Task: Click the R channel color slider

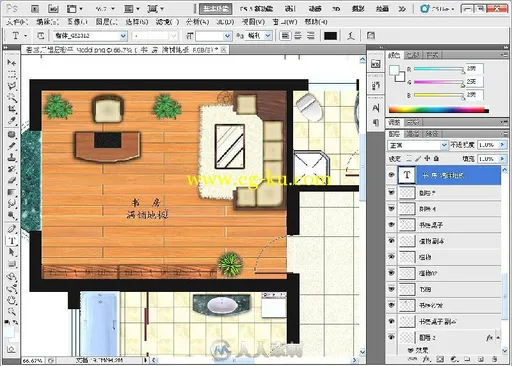Action: (439, 69)
